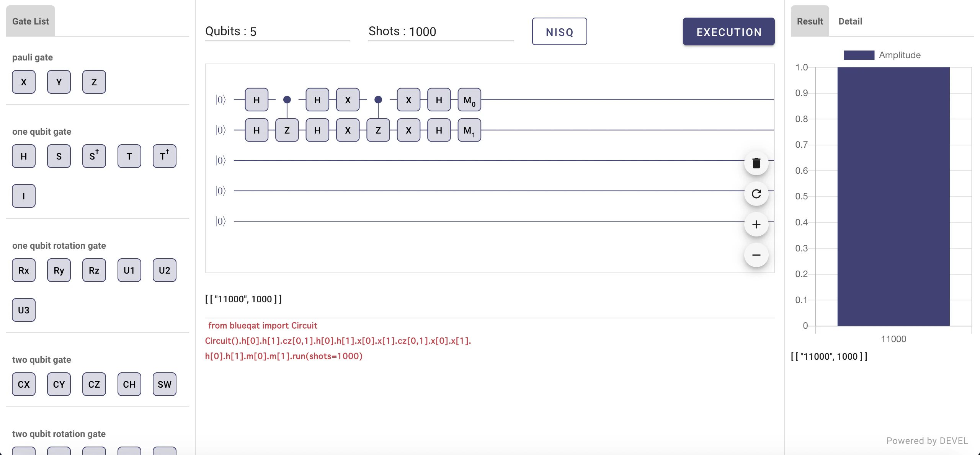Pick the S gate from one qubit gates
This screenshot has width=980, height=455.
(59, 156)
